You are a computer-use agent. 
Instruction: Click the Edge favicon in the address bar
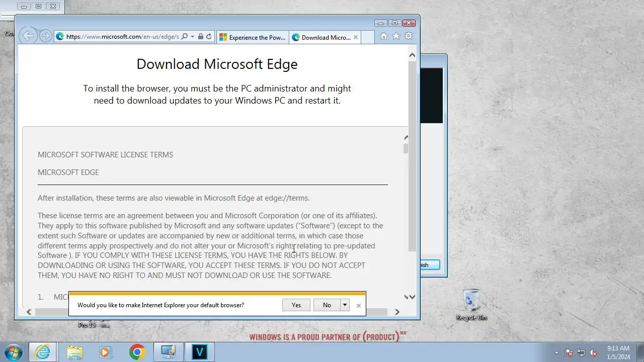point(60,37)
